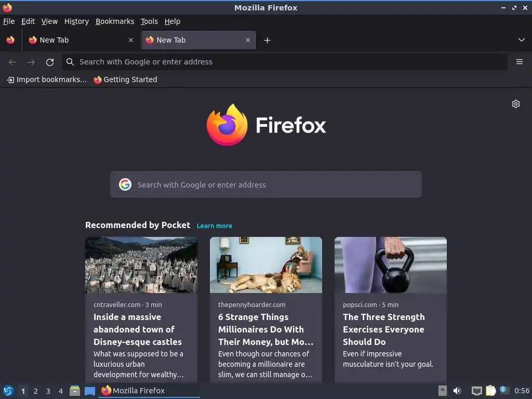Open the hamburger application menu
The width and height of the screenshot is (532, 399).
pyautogui.click(x=520, y=62)
